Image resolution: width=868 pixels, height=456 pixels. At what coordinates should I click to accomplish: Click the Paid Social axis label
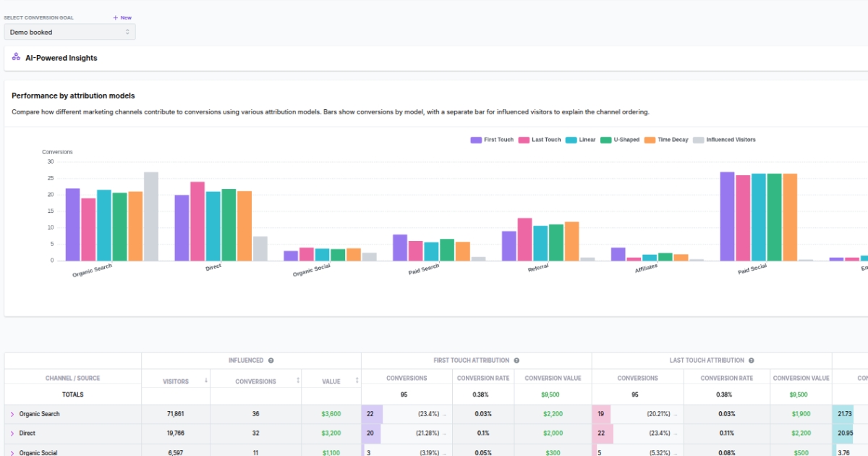click(x=754, y=271)
